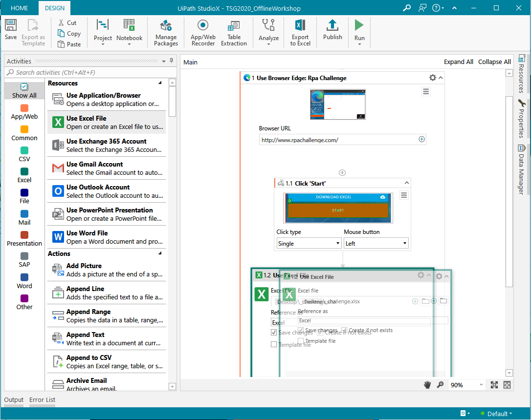Collapse the ribbon with the chevron
Viewport: 531px width, 420px height.
coord(454,8)
